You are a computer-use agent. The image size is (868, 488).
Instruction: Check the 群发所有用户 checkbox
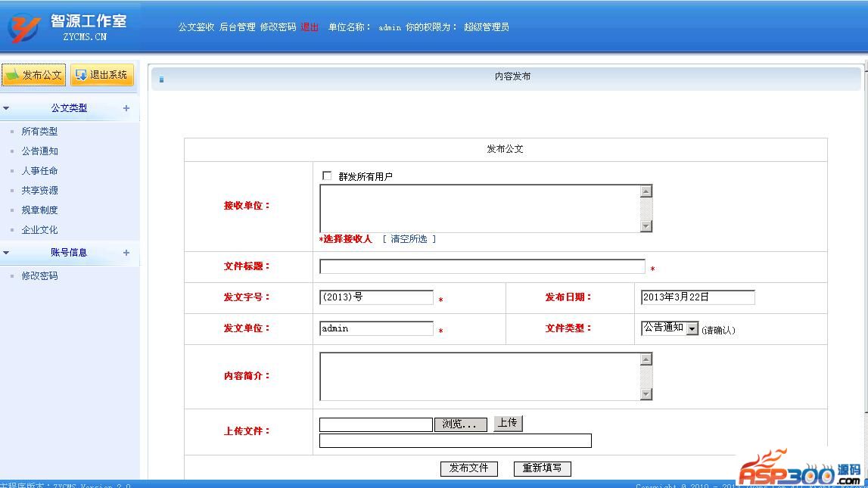[x=327, y=176]
